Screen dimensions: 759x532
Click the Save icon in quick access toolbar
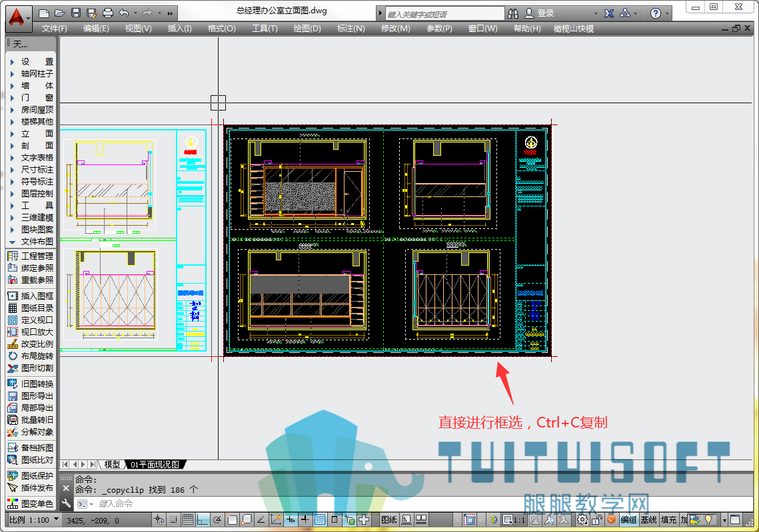75,13
